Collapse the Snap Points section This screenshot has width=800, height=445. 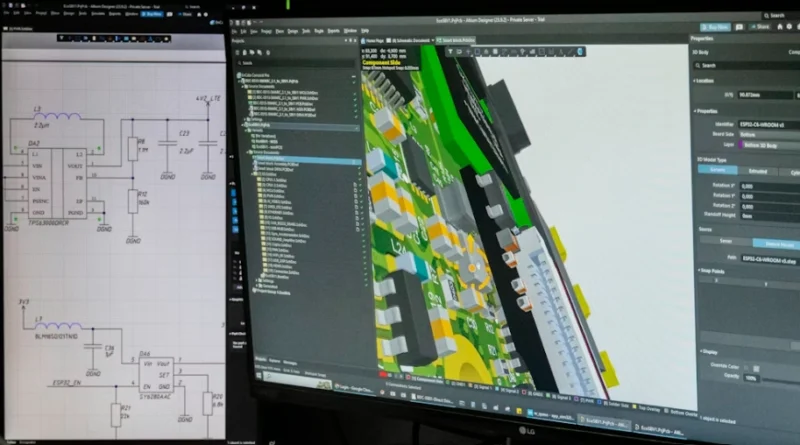(699, 270)
